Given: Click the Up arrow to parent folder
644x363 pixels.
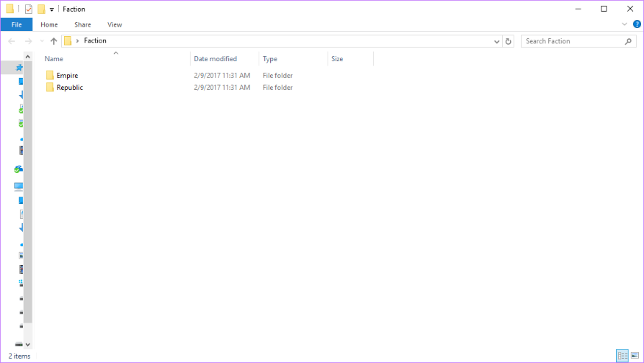Looking at the screenshot, I should coord(53,41).
